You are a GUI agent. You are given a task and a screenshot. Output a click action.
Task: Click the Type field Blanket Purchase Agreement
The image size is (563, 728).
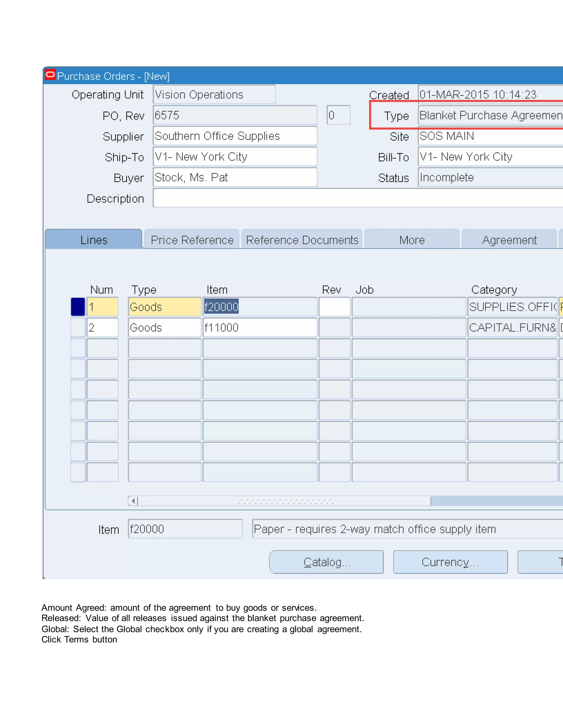click(x=491, y=115)
